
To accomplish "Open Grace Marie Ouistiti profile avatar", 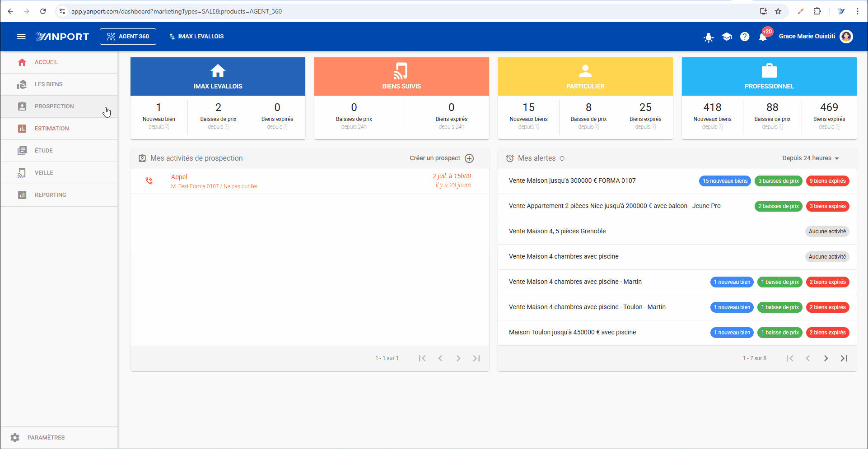I will click(846, 37).
